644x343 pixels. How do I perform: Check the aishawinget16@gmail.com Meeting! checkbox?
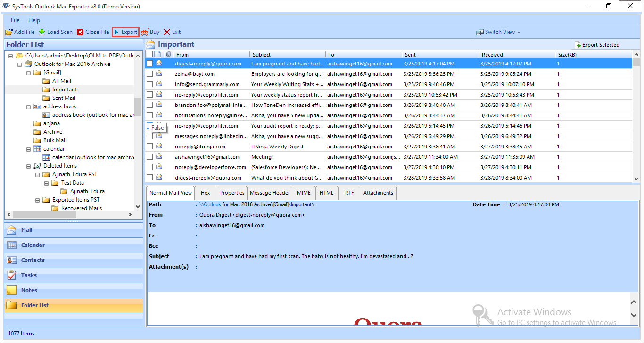(149, 157)
